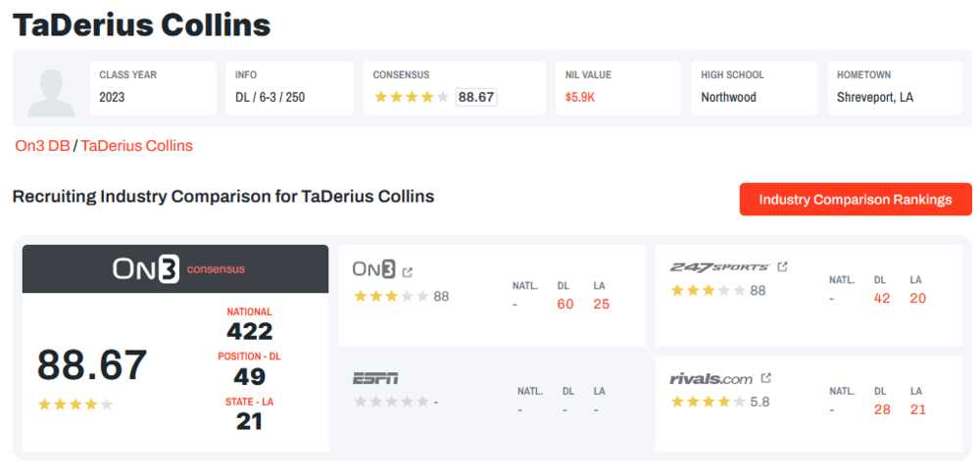Click On3 DL position rank 60
980x473 pixels.
click(x=565, y=304)
